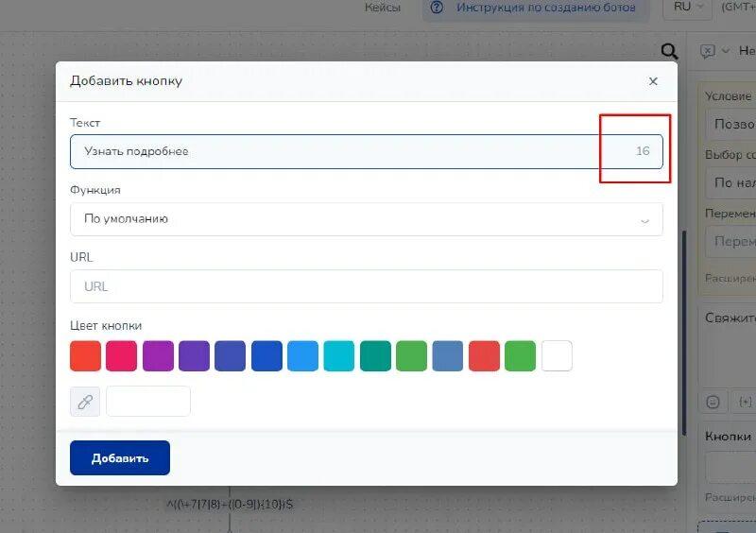Pick the pink color swatch

(122, 356)
